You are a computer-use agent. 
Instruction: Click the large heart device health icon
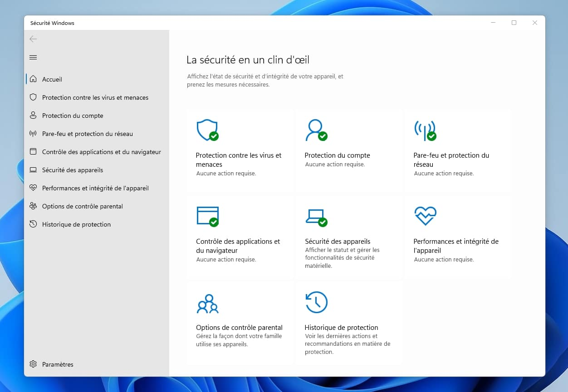[x=426, y=216]
